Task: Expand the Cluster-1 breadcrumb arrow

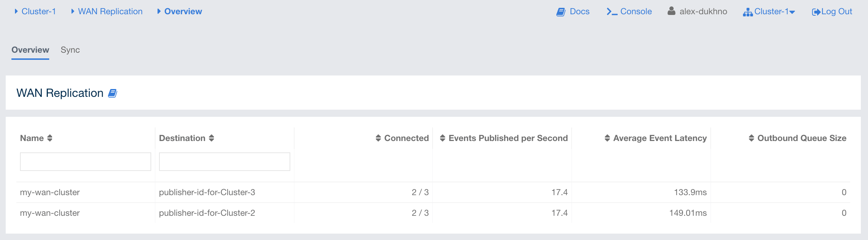Action: click(x=16, y=11)
